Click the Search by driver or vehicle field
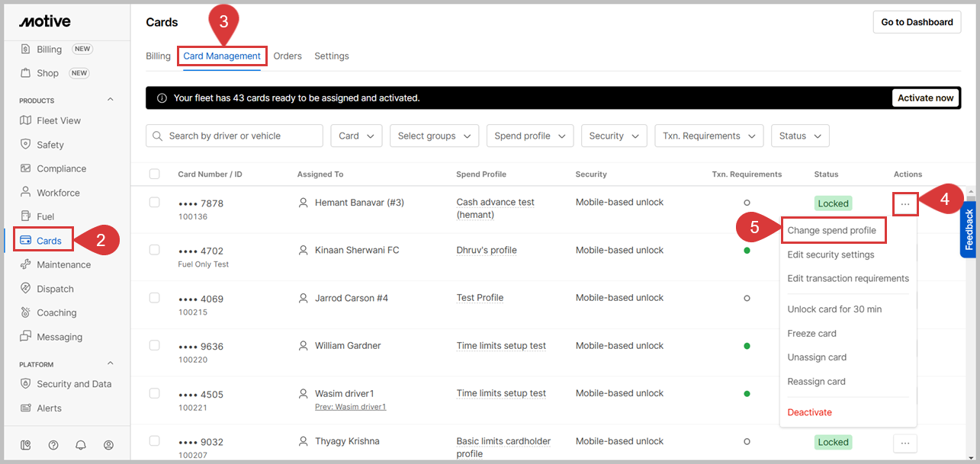This screenshot has height=464, width=980. click(x=234, y=136)
